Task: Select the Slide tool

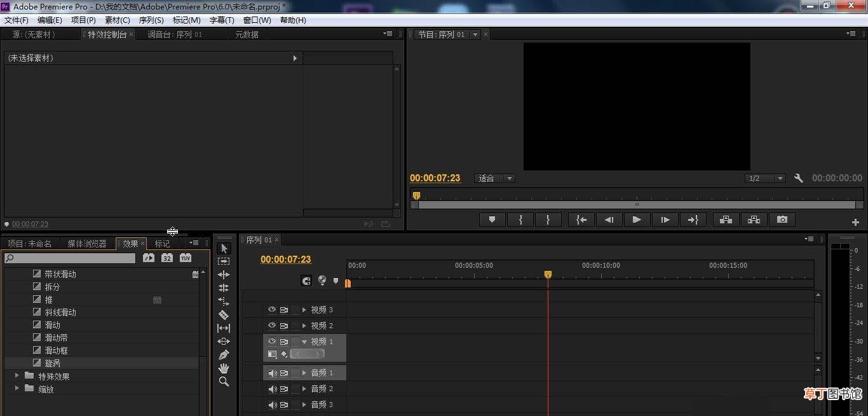Action: pos(224,342)
